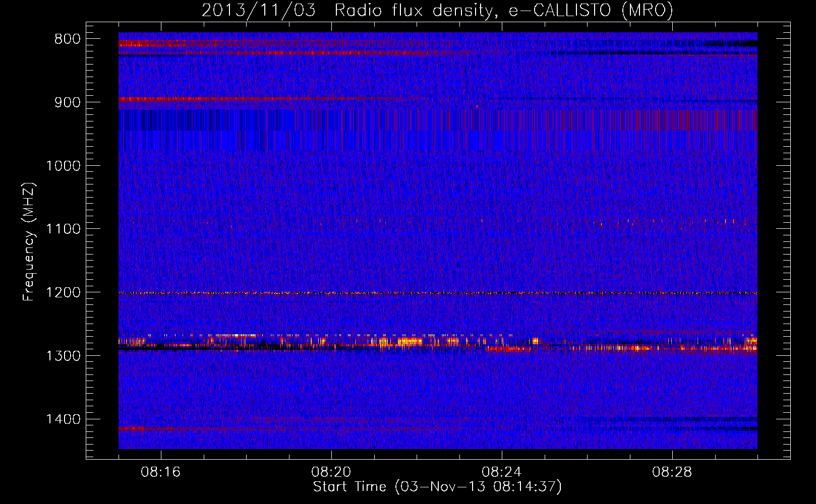The image size is (816, 504).
Task: Click the 1300 frequency tick label
Action: (63, 356)
